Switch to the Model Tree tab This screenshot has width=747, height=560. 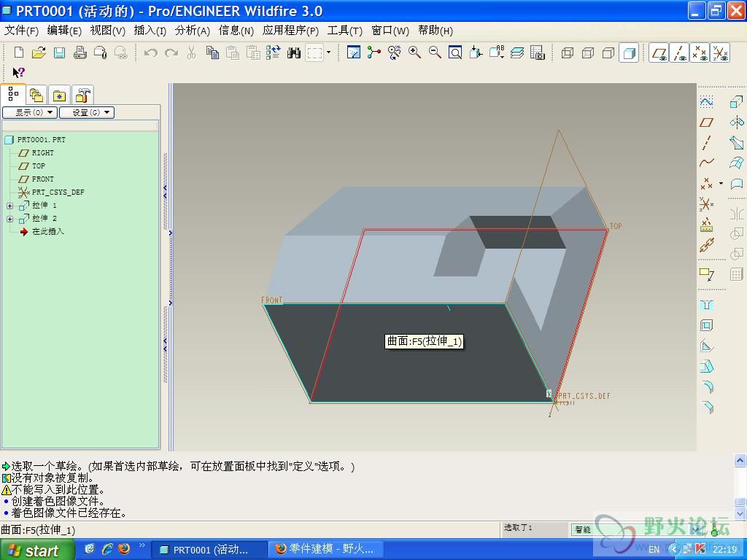(x=13, y=94)
